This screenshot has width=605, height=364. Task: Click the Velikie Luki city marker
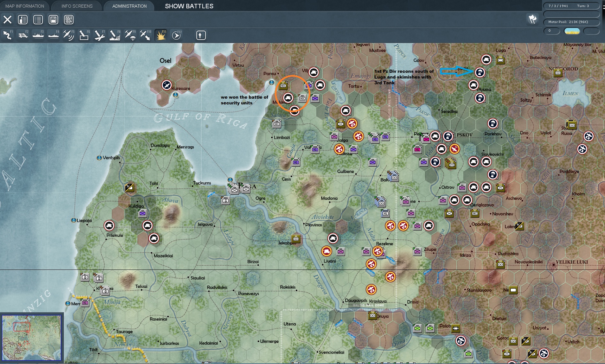pos(554,265)
